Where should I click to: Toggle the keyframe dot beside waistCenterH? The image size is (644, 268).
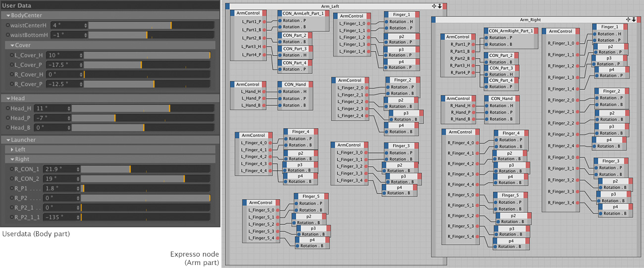8,25
